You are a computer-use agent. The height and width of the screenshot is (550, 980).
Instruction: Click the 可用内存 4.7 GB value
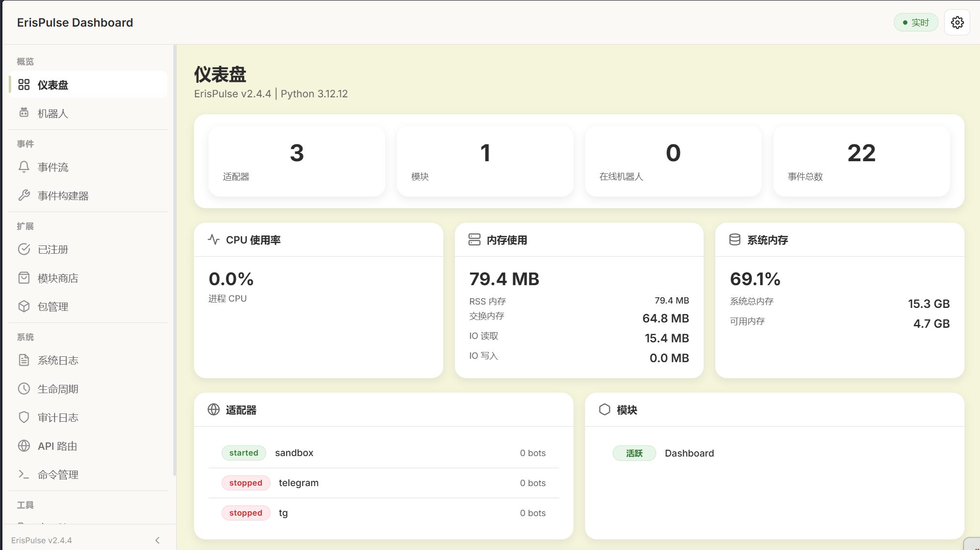(x=931, y=323)
